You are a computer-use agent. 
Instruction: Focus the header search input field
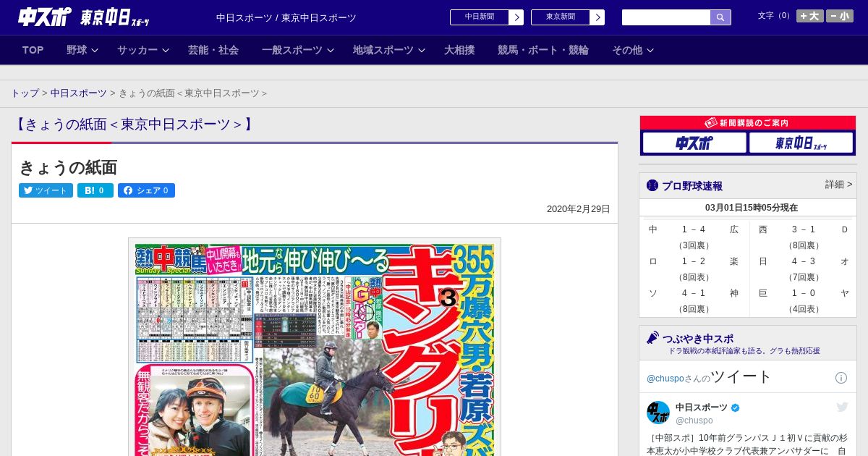click(666, 17)
